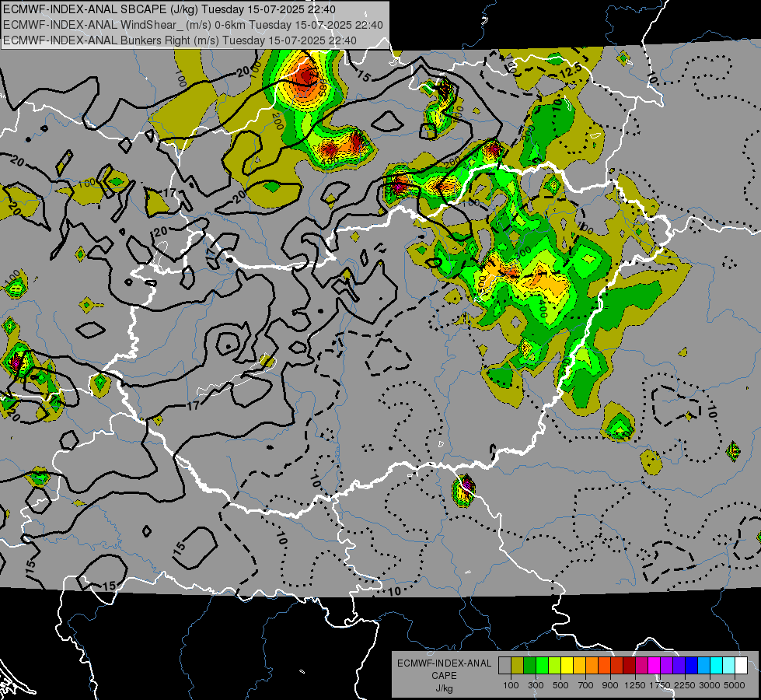Choose the purple swatch right of 1750
The height and width of the screenshot is (700, 761).
pos(667,665)
